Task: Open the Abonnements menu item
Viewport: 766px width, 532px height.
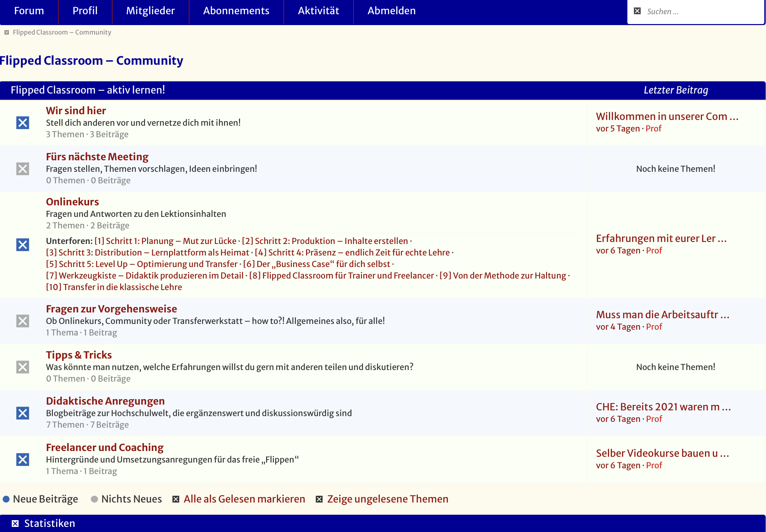Action: [236, 11]
